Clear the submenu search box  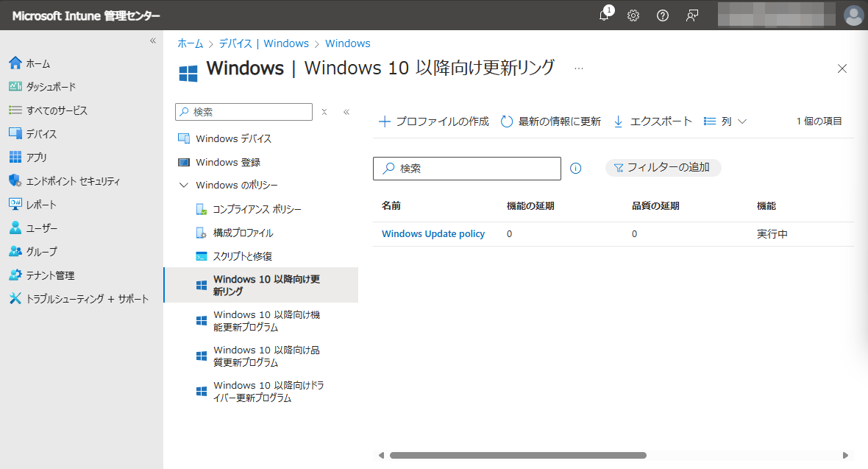tap(324, 112)
